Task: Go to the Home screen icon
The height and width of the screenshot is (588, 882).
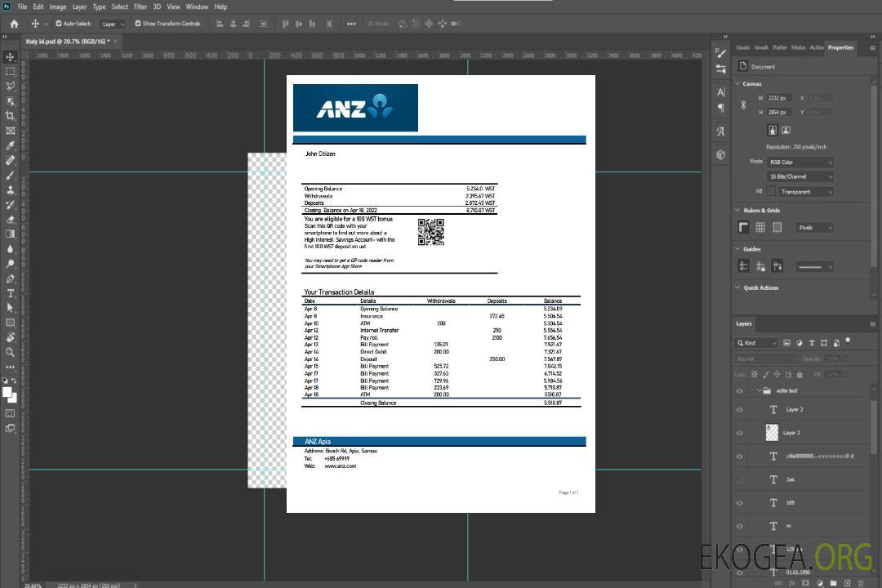Action: pyautogui.click(x=14, y=24)
